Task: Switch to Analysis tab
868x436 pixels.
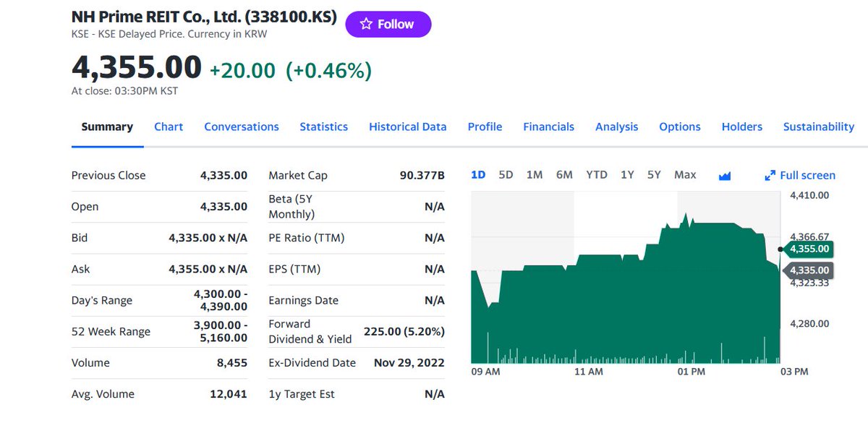Action: point(617,127)
